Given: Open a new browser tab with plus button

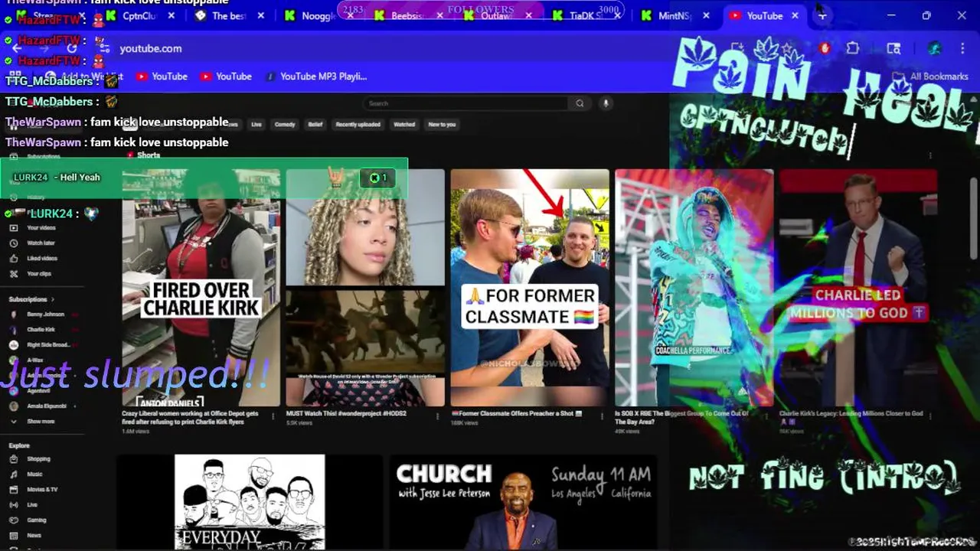Looking at the screenshot, I should (822, 15).
